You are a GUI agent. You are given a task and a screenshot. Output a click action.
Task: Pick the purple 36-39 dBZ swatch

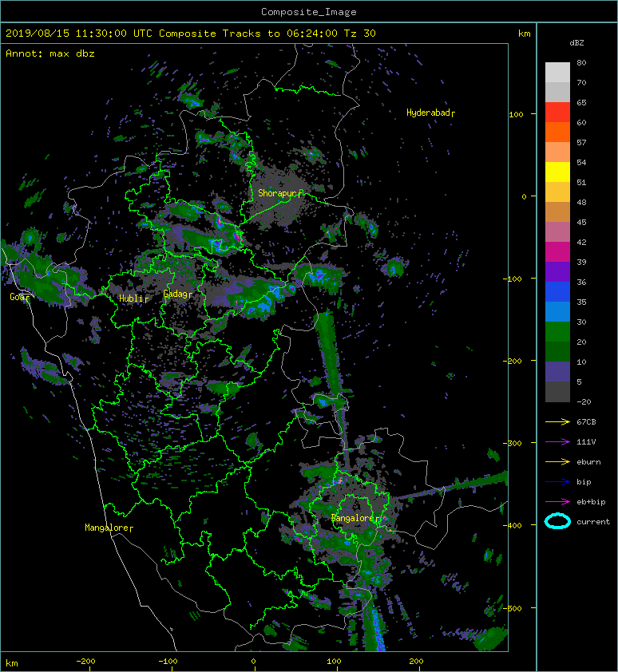click(557, 271)
